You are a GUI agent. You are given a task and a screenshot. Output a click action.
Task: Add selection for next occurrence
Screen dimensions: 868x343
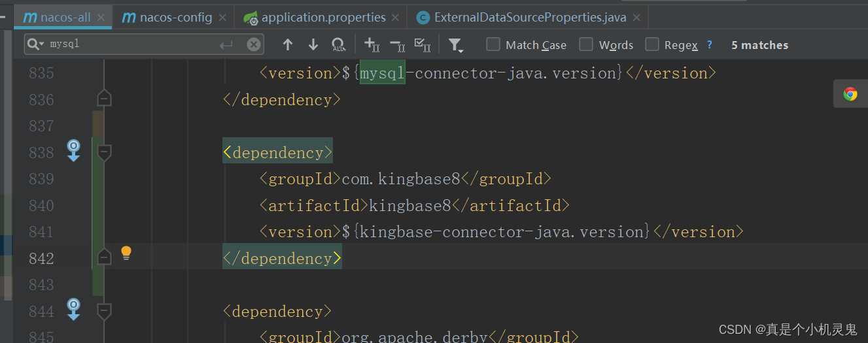tap(372, 44)
